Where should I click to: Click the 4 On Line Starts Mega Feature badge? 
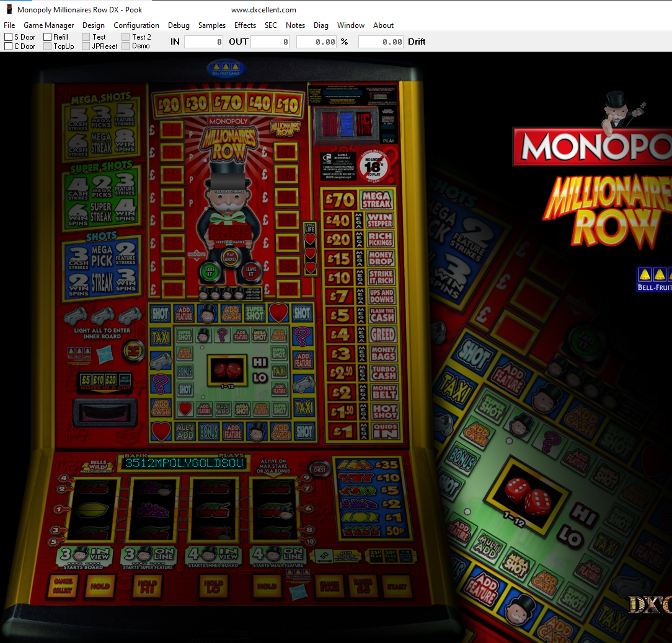[278, 558]
